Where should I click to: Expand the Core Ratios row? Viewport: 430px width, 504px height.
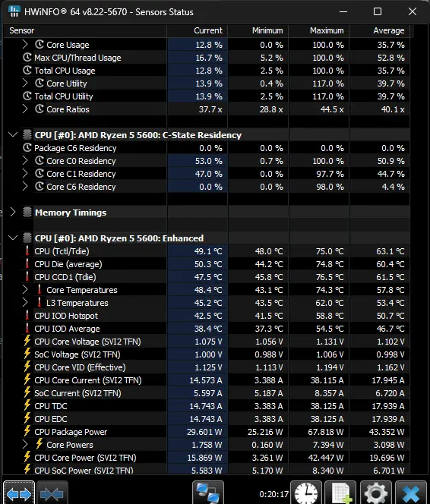tap(25, 109)
